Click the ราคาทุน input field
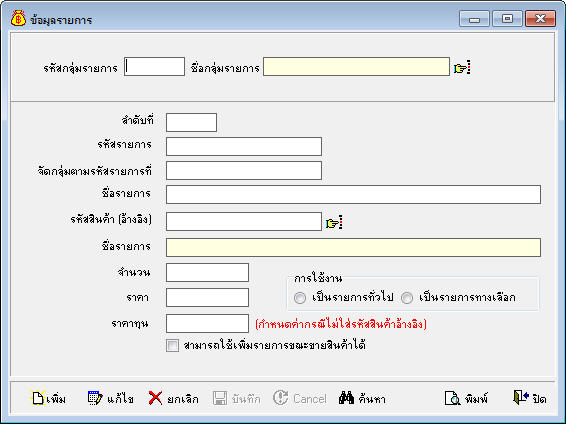 pyautogui.click(x=208, y=323)
